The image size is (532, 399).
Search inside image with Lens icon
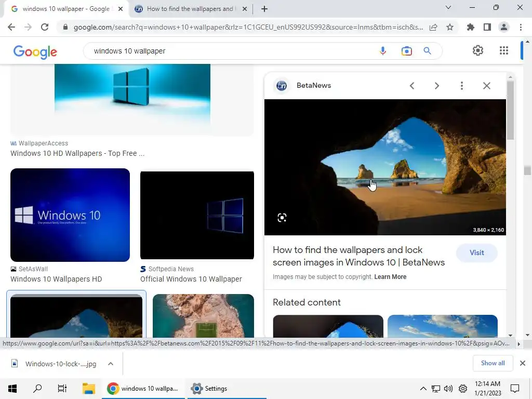point(282,218)
